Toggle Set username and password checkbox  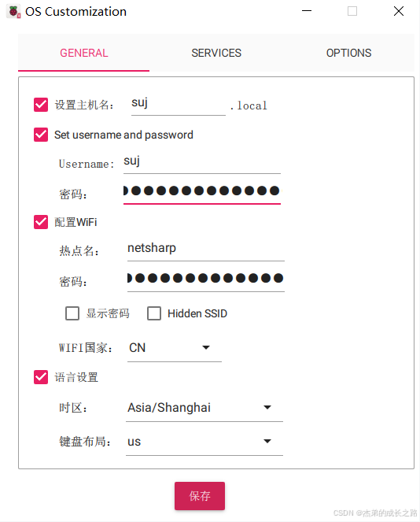point(41,135)
